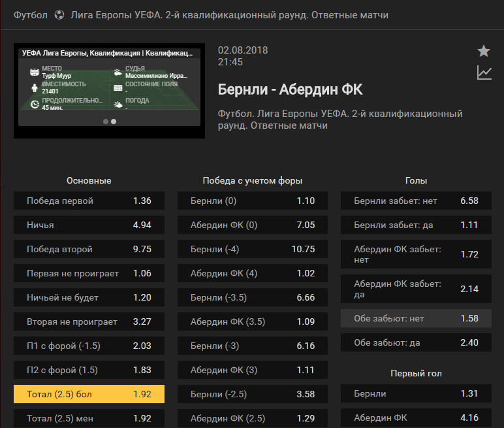The image size is (504, 428).
Task: Click the Голы market heading
Action: pos(417,180)
